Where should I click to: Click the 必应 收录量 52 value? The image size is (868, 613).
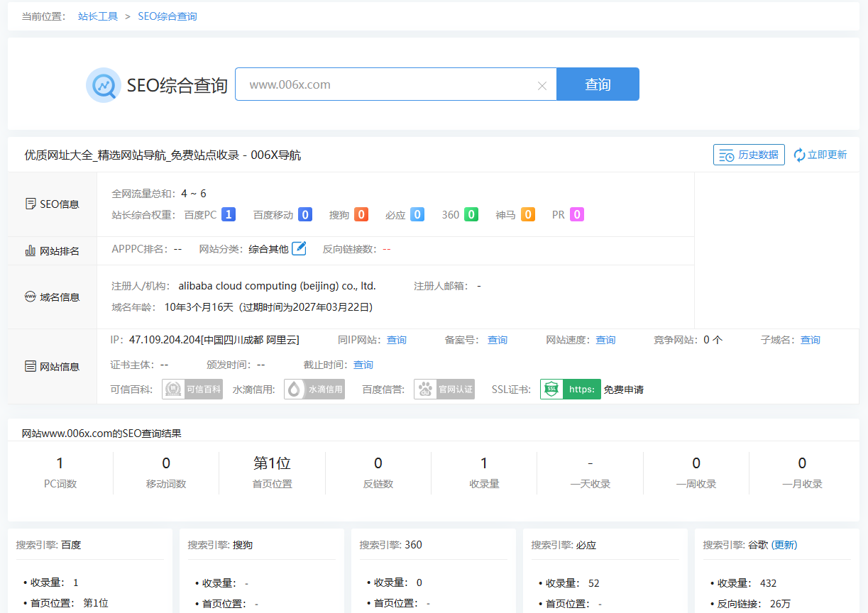pyautogui.click(x=594, y=583)
